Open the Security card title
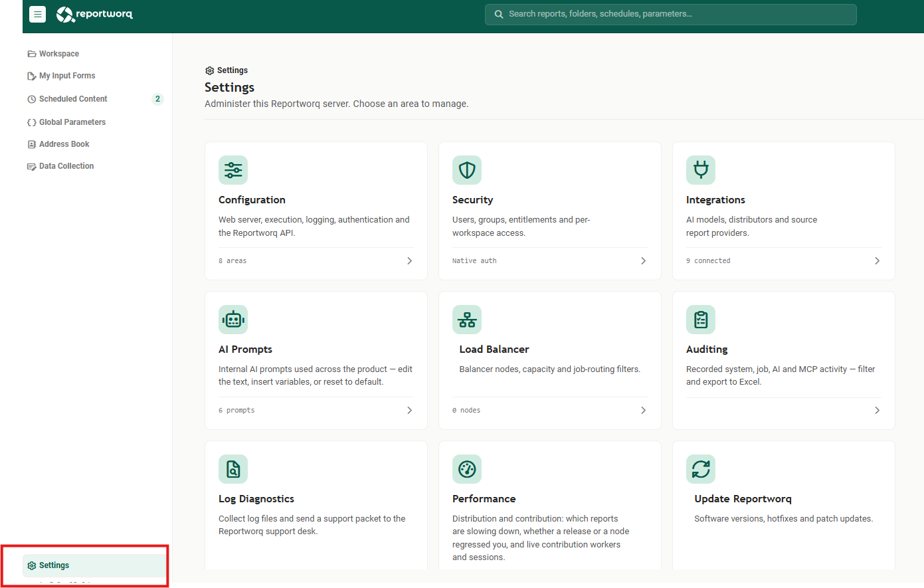The height and width of the screenshot is (588, 924). pos(472,200)
